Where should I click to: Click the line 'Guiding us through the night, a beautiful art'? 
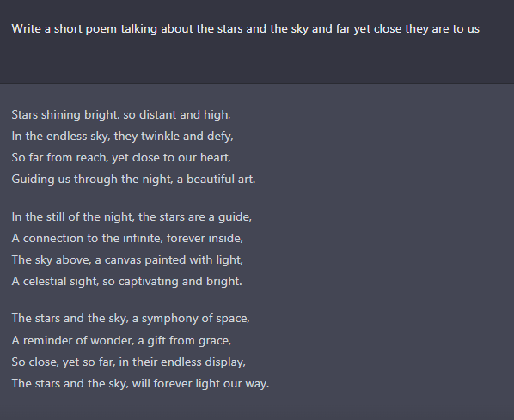tap(133, 180)
